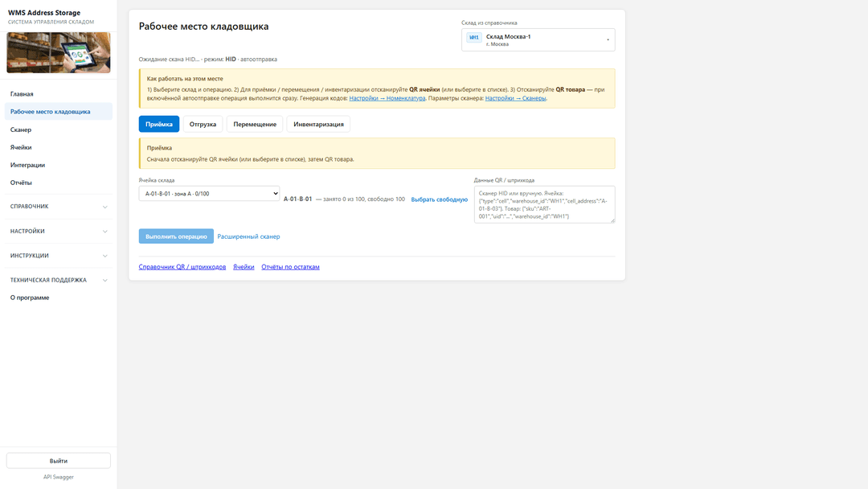Click 'занято 0 из 100, свободно 100' text

[364, 199]
